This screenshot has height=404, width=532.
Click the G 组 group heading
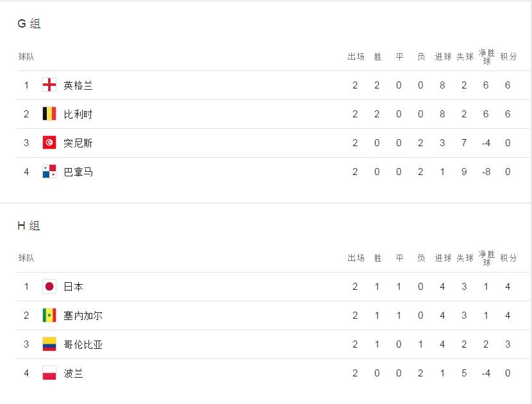(29, 24)
